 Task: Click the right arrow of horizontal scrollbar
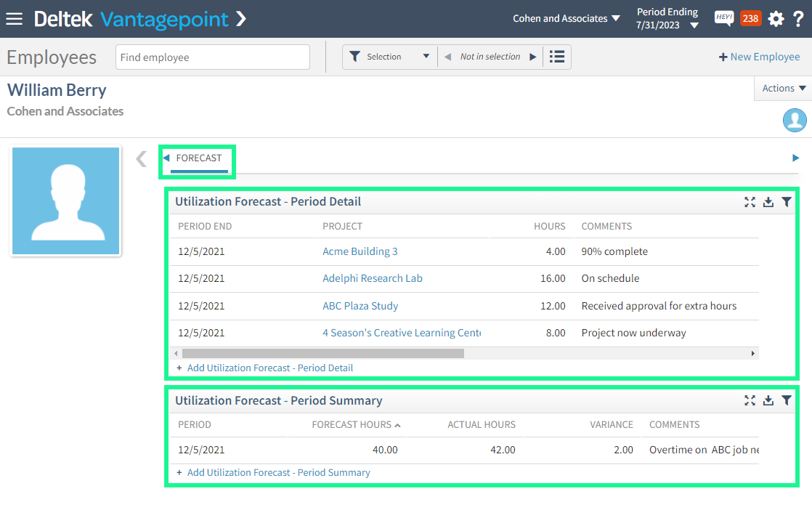pyautogui.click(x=753, y=354)
